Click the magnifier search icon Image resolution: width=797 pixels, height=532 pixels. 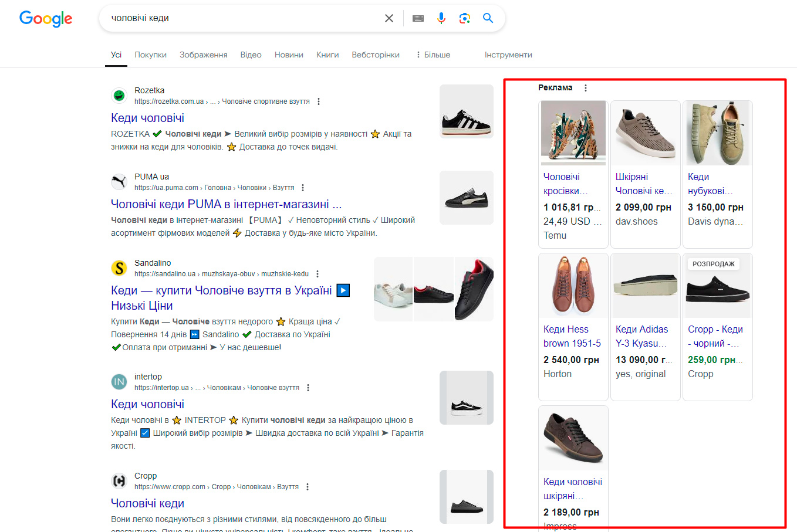488,18
